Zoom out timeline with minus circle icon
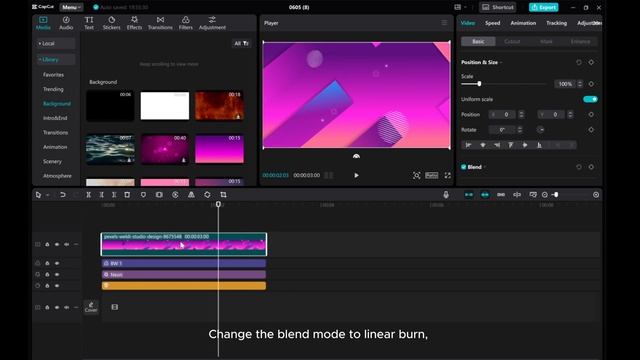Screen dimensions: 640x360 (x=544, y=195)
